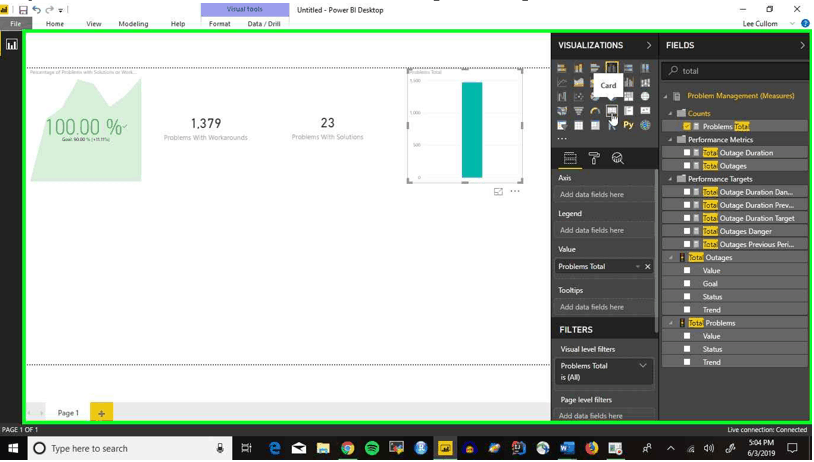The image size is (814, 462).
Task: Select the Matrix visualization
Action: point(595,125)
